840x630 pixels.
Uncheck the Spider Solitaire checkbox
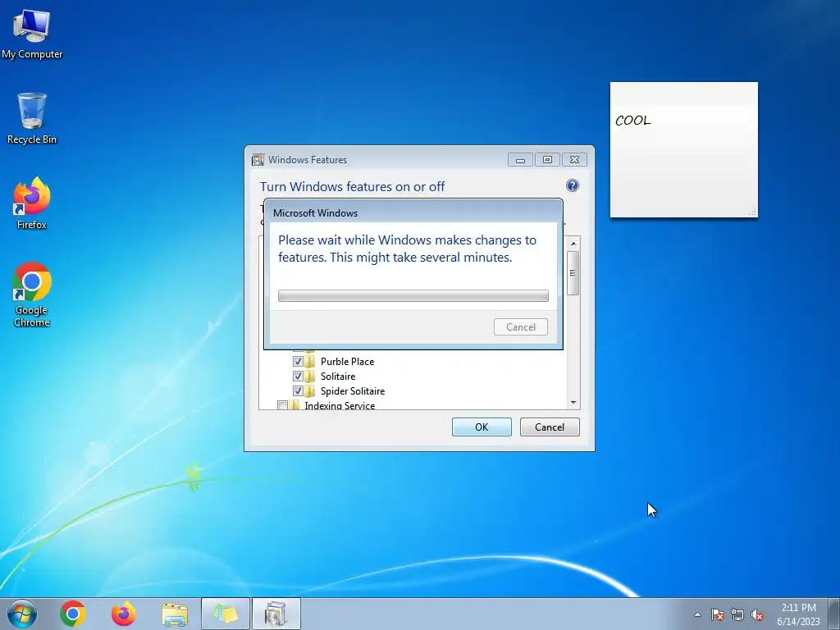click(x=298, y=391)
